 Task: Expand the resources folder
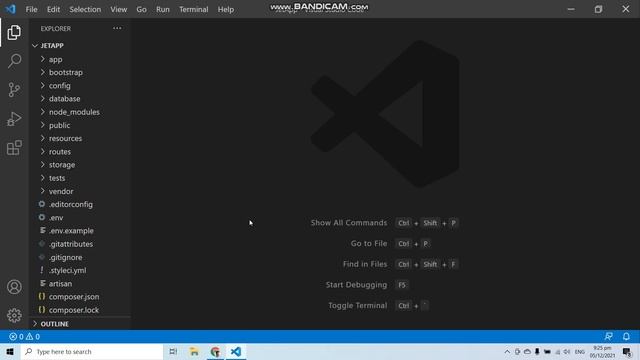tap(81, 138)
